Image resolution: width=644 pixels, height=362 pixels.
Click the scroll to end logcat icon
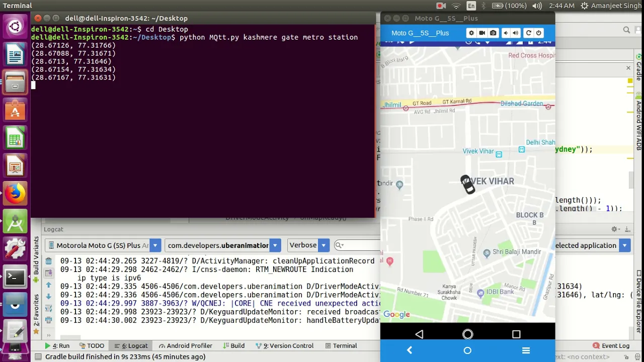(48, 273)
